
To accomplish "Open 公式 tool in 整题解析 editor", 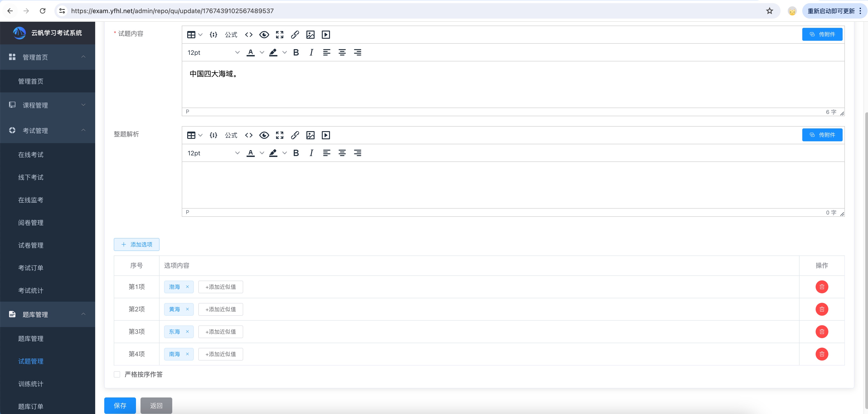I will (x=231, y=135).
